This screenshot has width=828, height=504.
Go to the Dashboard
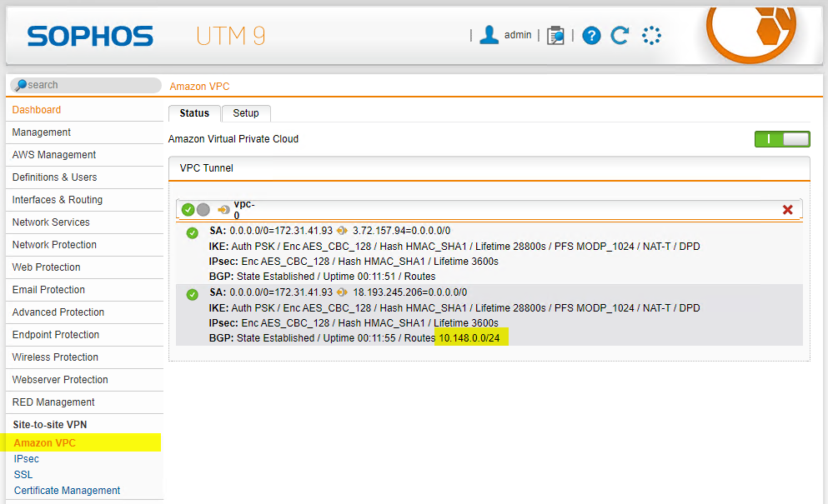click(37, 110)
